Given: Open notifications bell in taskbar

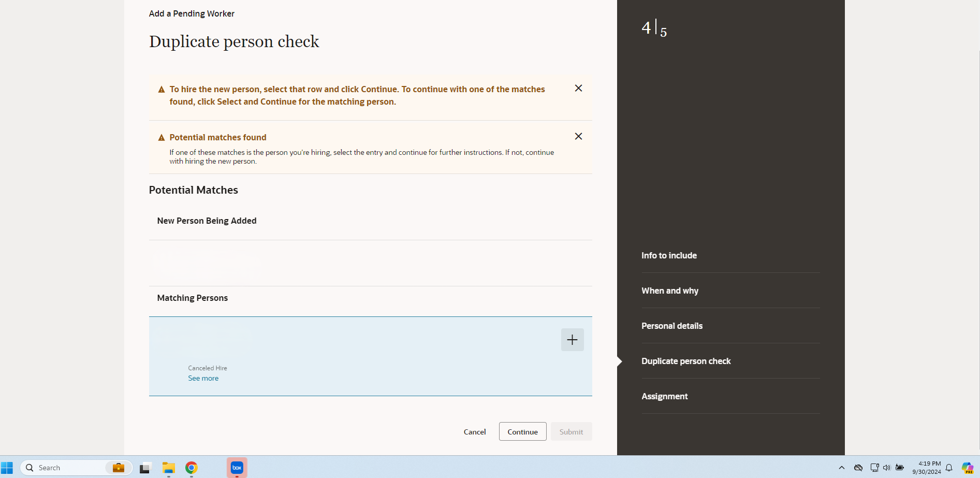Looking at the screenshot, I should coord(949,468).
